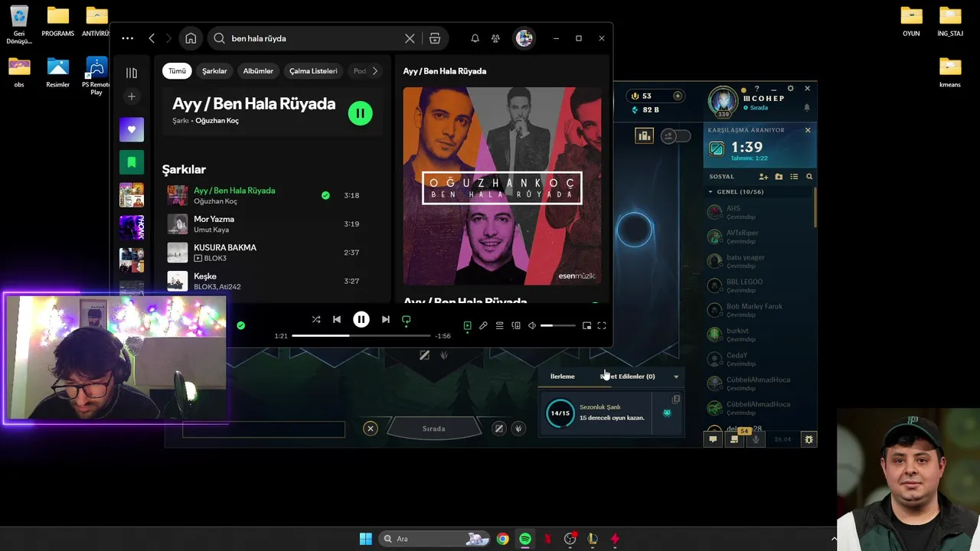Mute Spotify volume speaker icon
The width and height of the screenshot is (980, 551).
(x=532, y=325)
